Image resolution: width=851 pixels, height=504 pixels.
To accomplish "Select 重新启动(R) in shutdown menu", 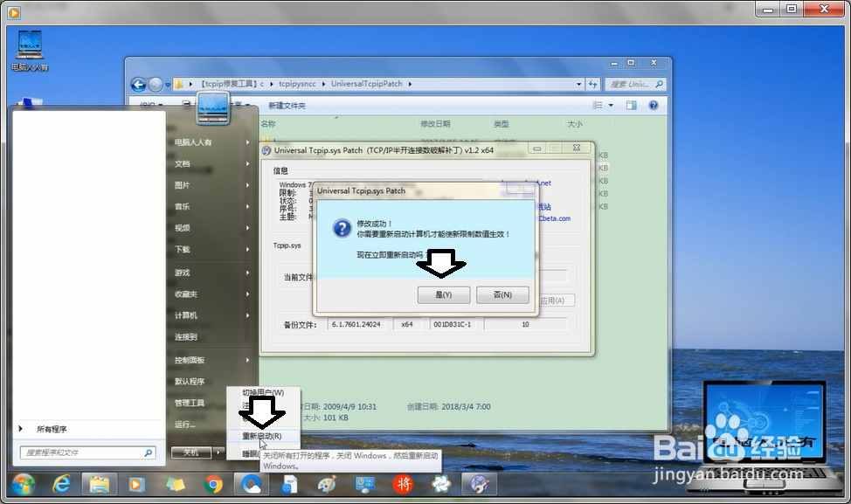I will point(262,436).
